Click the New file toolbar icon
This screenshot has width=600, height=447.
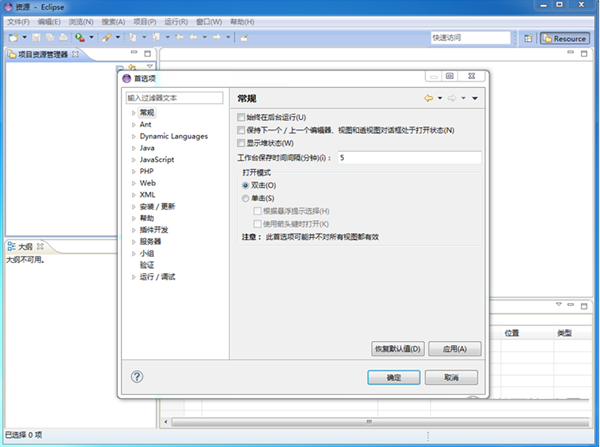12,37
